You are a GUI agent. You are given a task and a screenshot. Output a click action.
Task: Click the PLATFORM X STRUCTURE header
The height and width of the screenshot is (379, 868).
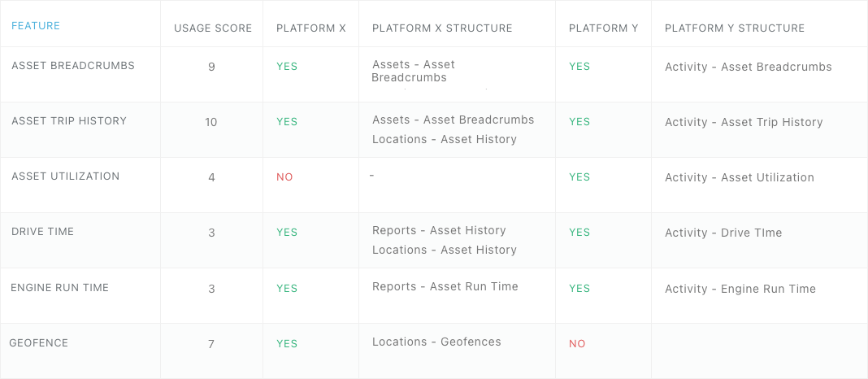coord(442,28)
